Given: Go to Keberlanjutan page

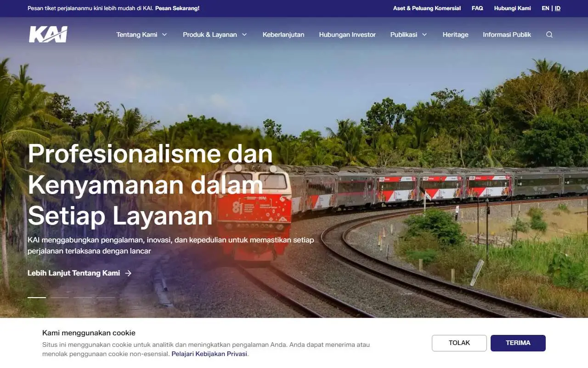Looking at the screenshot, I should click(283, 34).
